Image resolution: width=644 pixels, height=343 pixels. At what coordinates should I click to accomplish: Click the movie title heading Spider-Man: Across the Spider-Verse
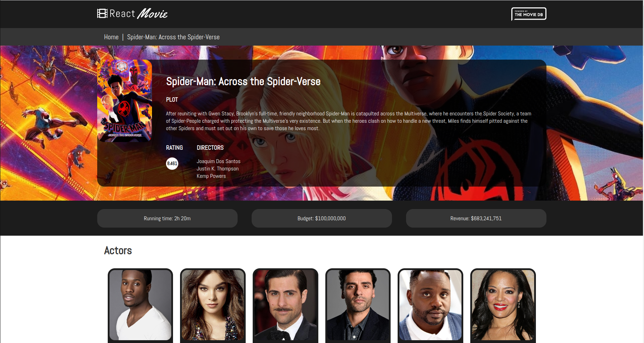click(243, 81)
